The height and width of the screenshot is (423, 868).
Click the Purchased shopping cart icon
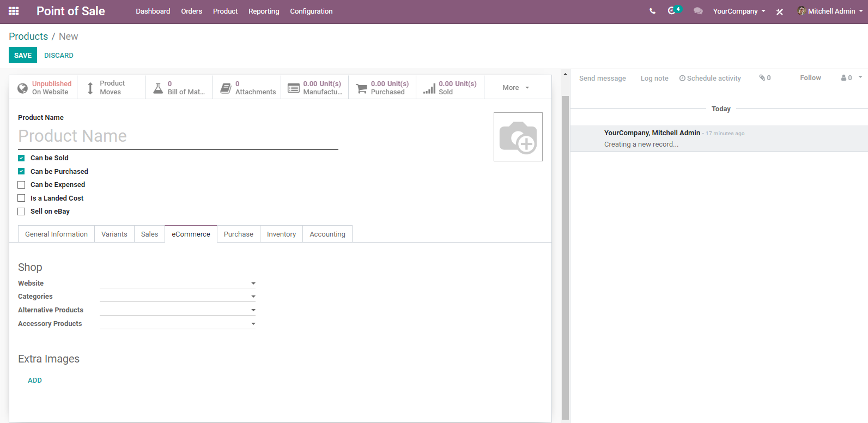tap(361, 88)
